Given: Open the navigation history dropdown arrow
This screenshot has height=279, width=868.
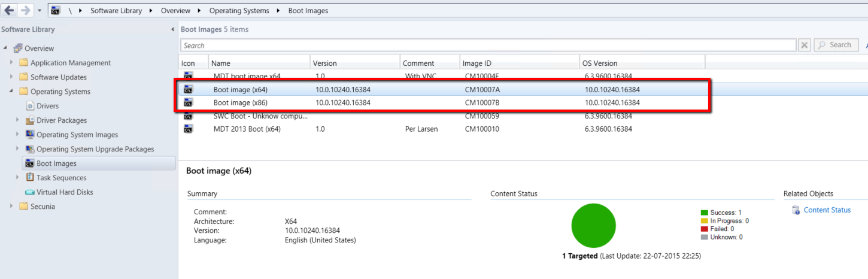Looking at the screenshot, I should click(40, 10).
